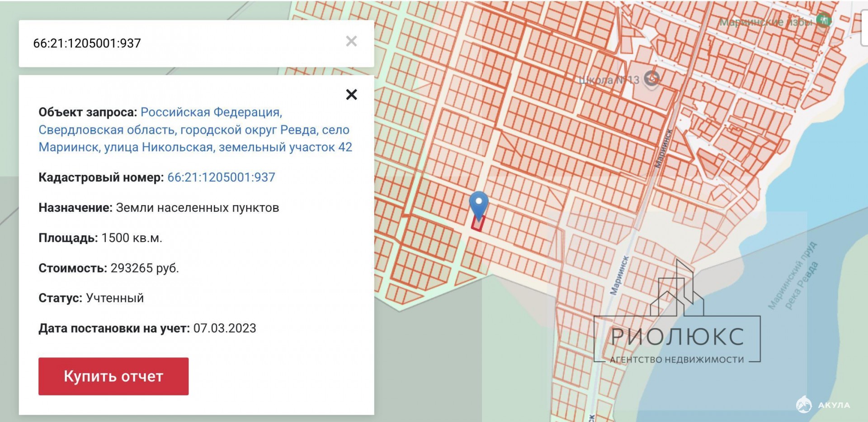Image resolution: width=868 pixels, height=422 pixels.
Task: Select the red highlighted parcel under pin
Action: pyautogui.click(x=478, y=224)
